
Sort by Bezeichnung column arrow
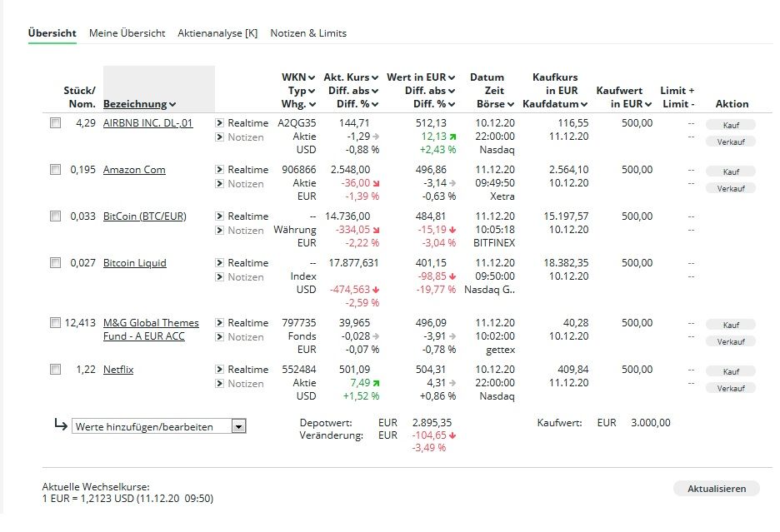tap(172, 105)
